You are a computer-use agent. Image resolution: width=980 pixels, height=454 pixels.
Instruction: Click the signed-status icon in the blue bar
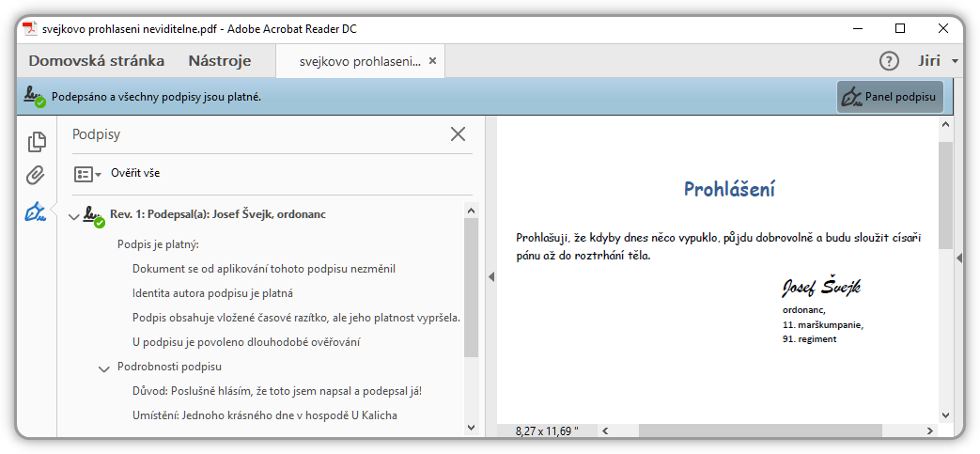tap(35, 97)
